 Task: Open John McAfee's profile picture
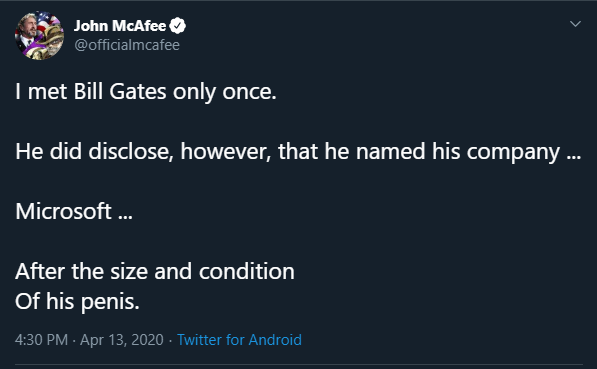pos(39,36)
